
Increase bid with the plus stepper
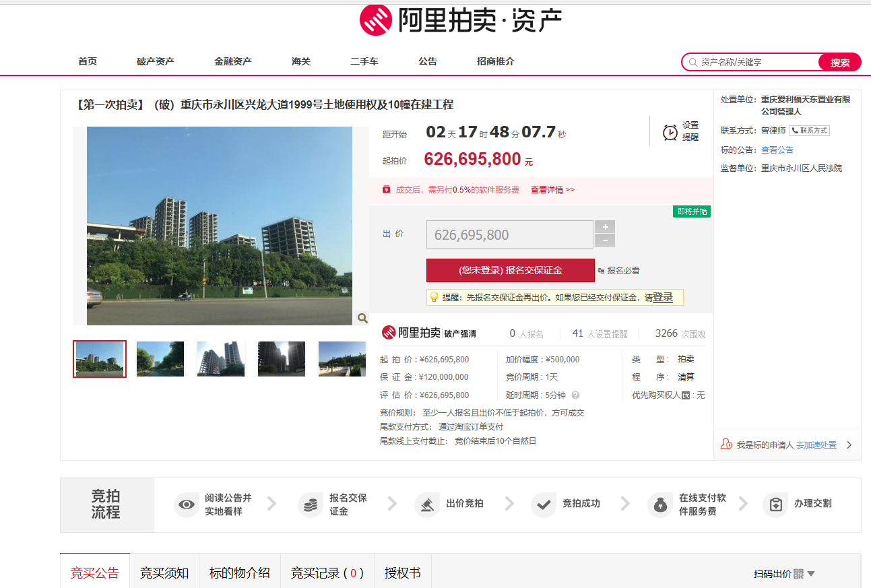coord(605,227)
